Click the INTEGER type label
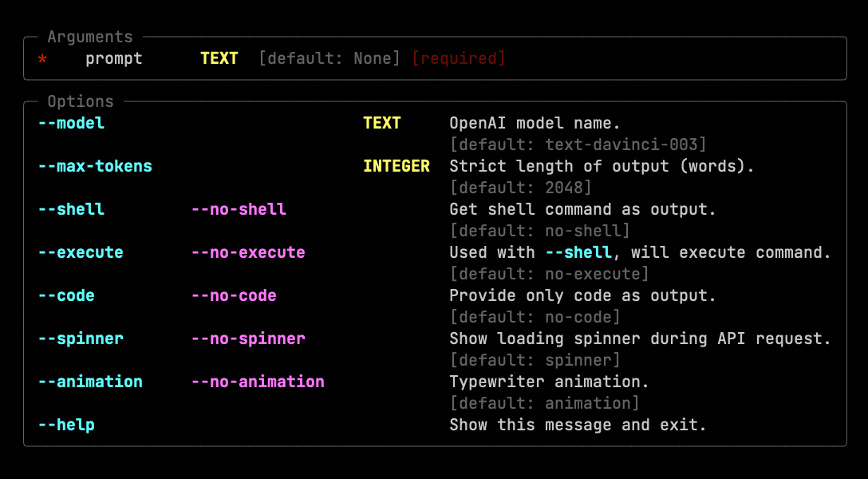Viewport: 868px width, 479px height. (397, 166)
